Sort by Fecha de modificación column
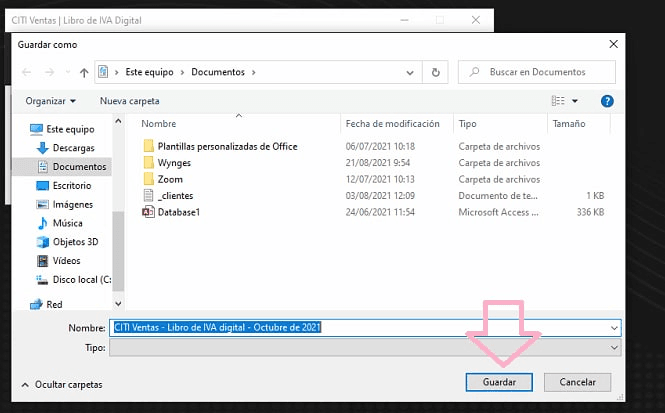This screenshot has width=665, height=413. 392,124
